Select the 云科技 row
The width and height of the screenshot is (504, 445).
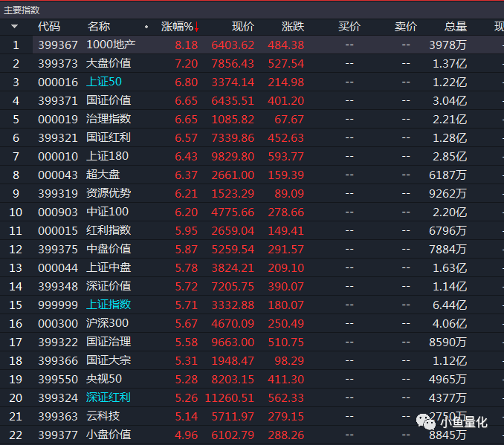(252, 416)
